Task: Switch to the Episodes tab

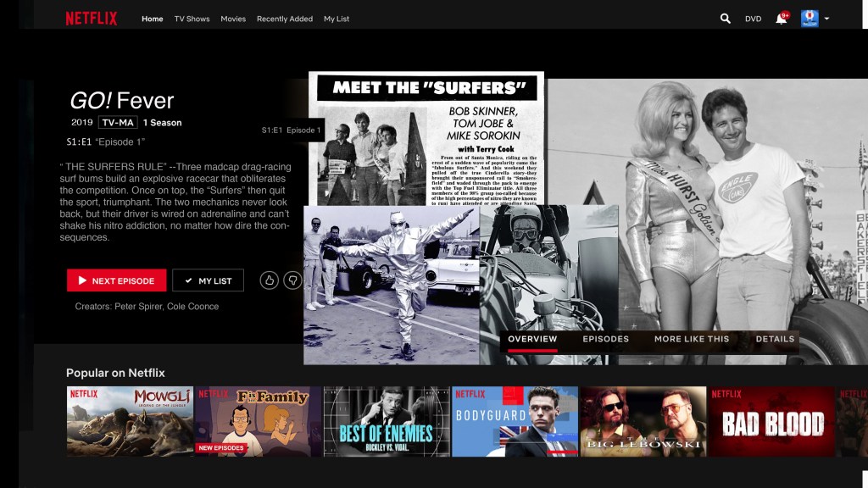Action: [605, 339]
